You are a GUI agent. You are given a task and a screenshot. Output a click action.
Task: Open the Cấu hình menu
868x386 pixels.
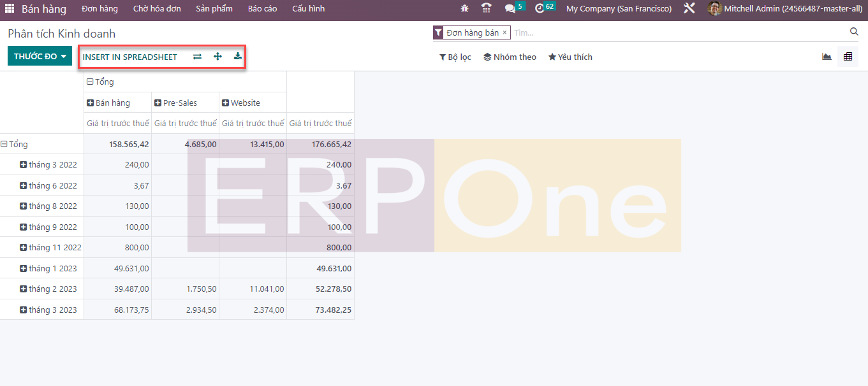pos(308,9)
